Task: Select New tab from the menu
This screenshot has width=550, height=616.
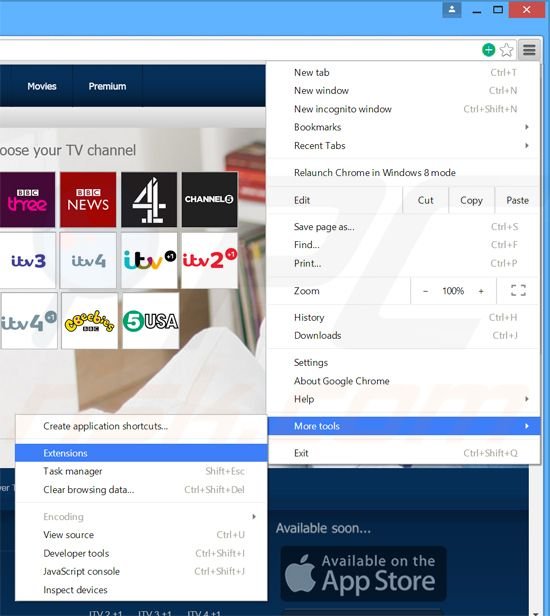Action: click(405, 72)
